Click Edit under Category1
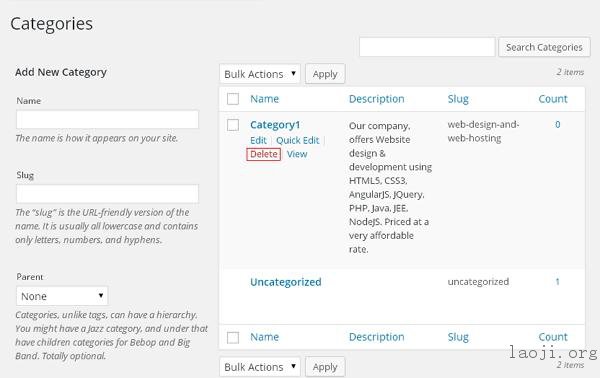600x378 pixels. [258, 140]
